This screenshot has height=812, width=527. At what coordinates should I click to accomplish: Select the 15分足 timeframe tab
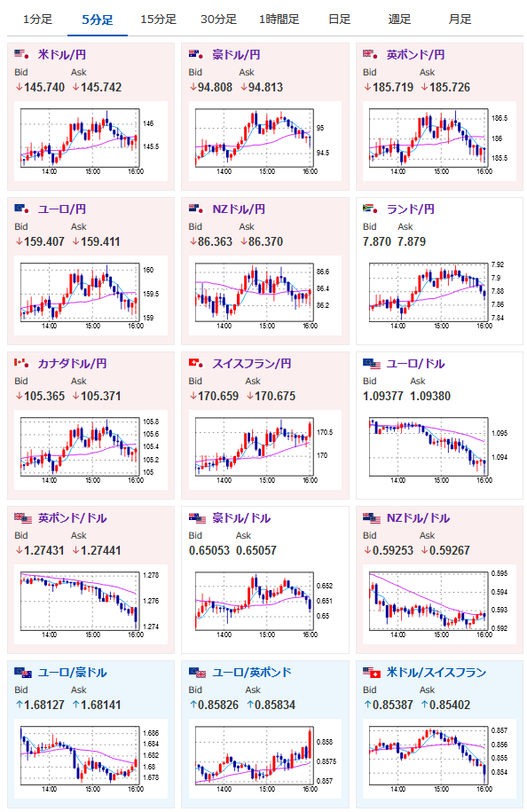(158, 20)
